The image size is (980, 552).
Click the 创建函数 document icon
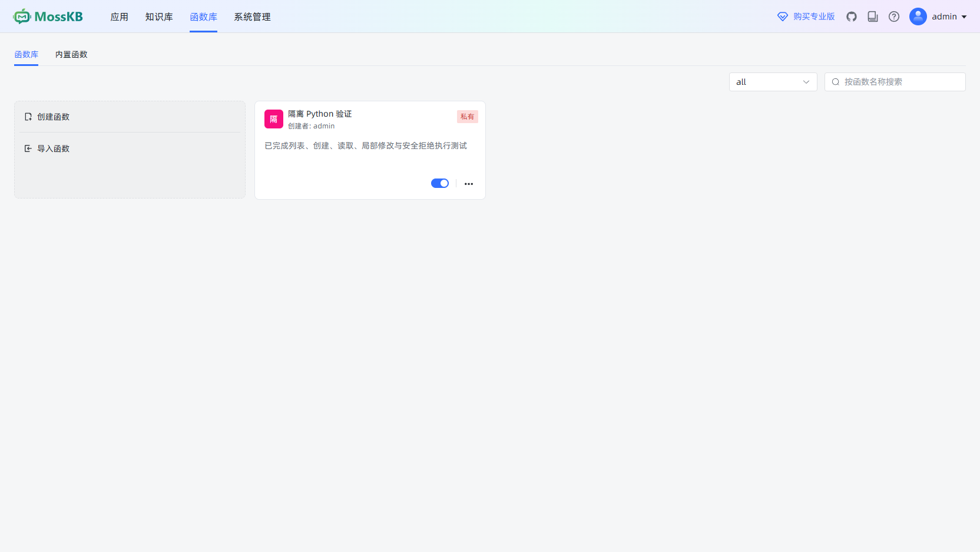(x=28, y=117)
